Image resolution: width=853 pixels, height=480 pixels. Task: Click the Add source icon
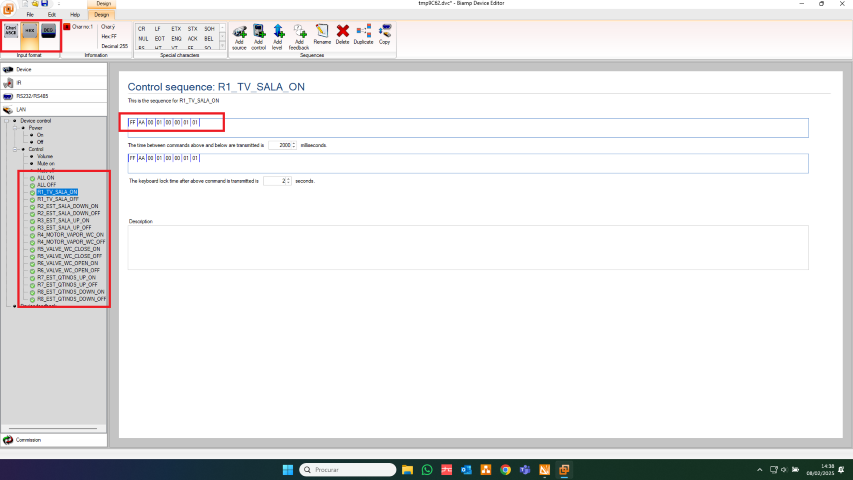coord(239,35)
